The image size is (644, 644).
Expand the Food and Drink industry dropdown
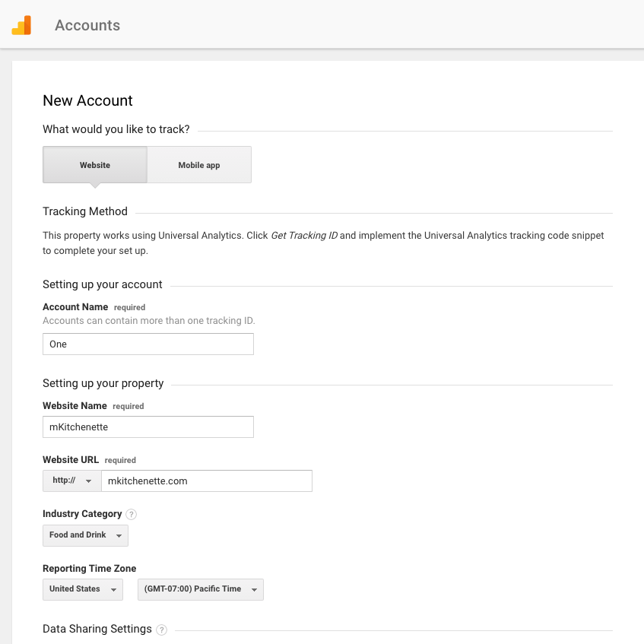tap(85, 535)
